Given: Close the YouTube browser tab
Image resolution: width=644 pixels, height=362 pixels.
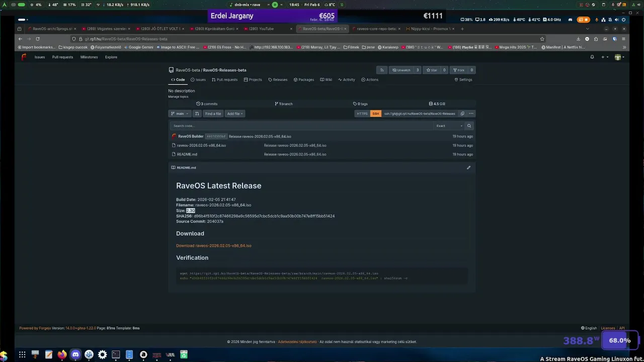Looking at the screenshot, I should tap(291, 29).
